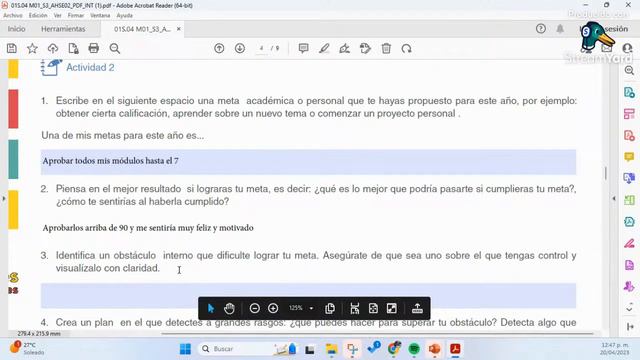This screenshot has width=640, height=360.
Task: Dock the floating toolbar with the rightmost icon
Action: point(417,308)
